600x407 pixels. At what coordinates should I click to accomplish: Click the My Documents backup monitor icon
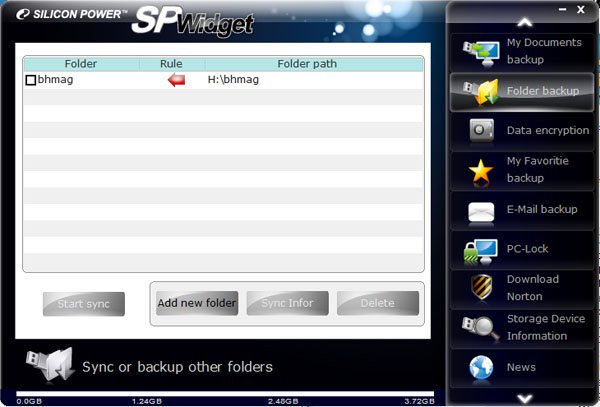[x=478, y=51]
